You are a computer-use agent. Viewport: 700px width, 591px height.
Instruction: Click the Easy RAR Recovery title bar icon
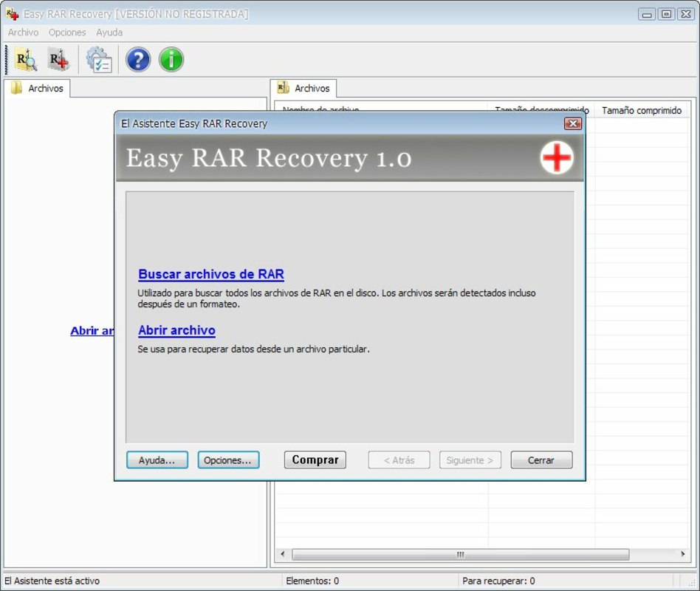coord(10,13)
